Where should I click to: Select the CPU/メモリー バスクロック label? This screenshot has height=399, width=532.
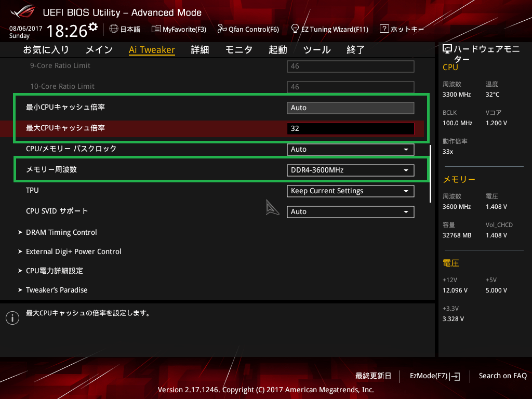click(x=71, y=149)
